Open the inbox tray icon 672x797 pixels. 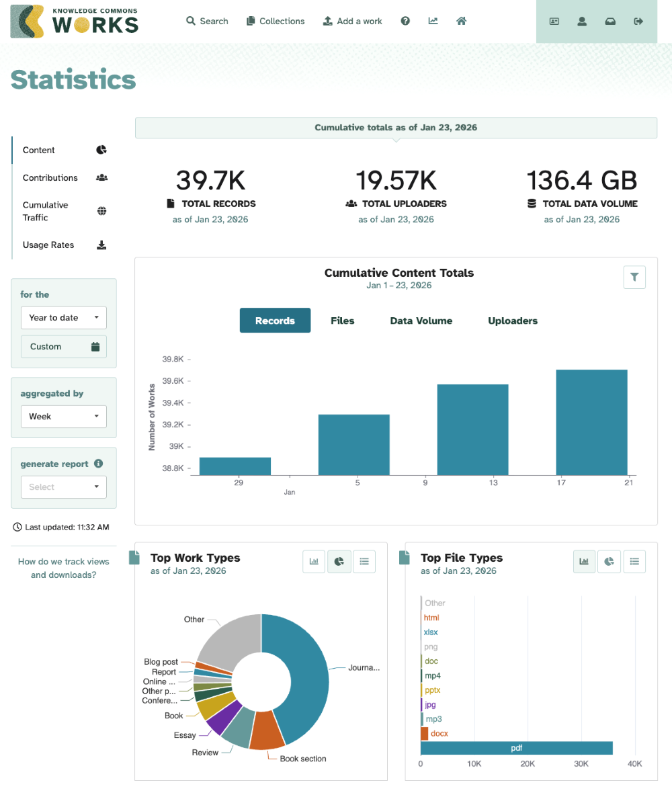(x=610, y=21)
